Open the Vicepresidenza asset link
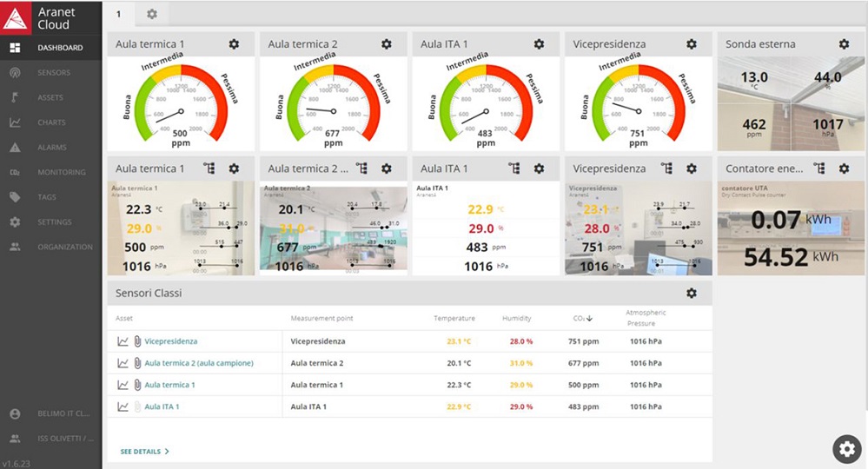868x469 pixels. click(x=170, y=341)
